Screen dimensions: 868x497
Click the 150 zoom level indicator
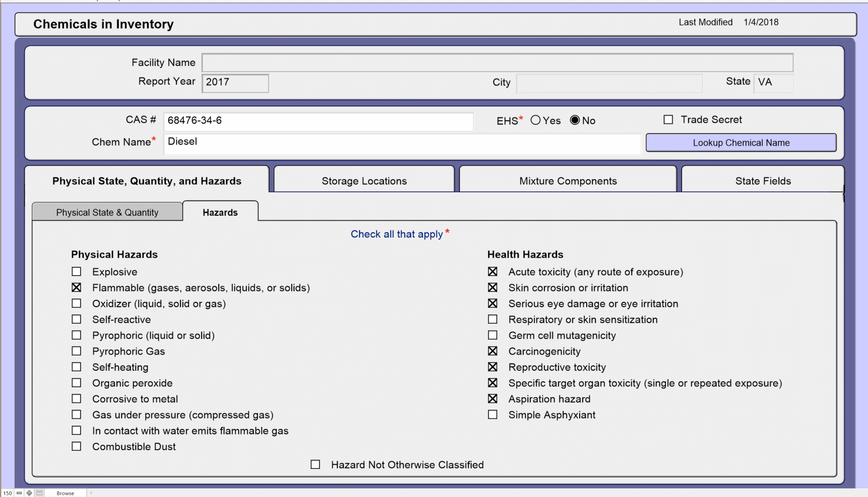[x=8, y=493]
